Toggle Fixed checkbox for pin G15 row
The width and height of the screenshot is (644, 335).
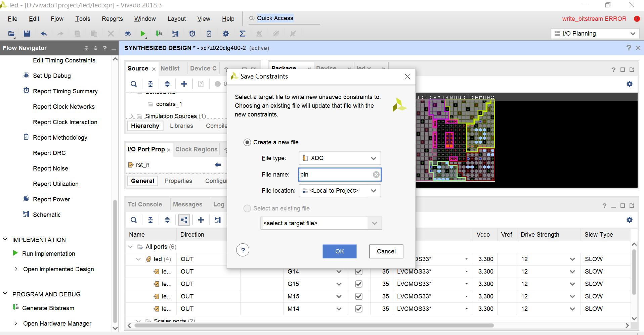pyautogui.click(x=359, y=284)
